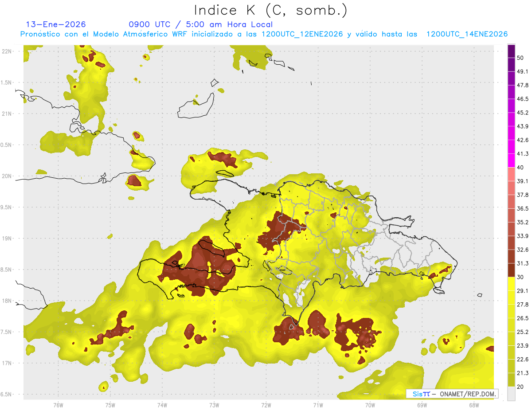Click the olive colorbar segment between 20 and 21.3
The image size is (532, 411).
(x=511, y=380)
